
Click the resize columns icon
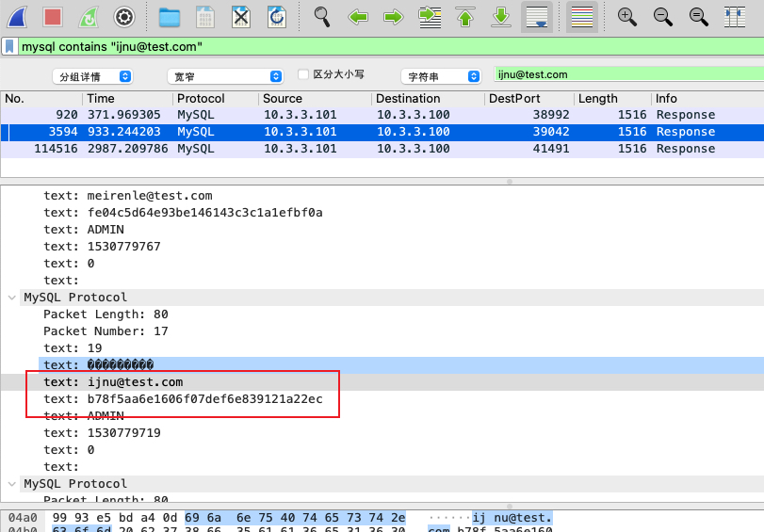click(x=735, y=16)
